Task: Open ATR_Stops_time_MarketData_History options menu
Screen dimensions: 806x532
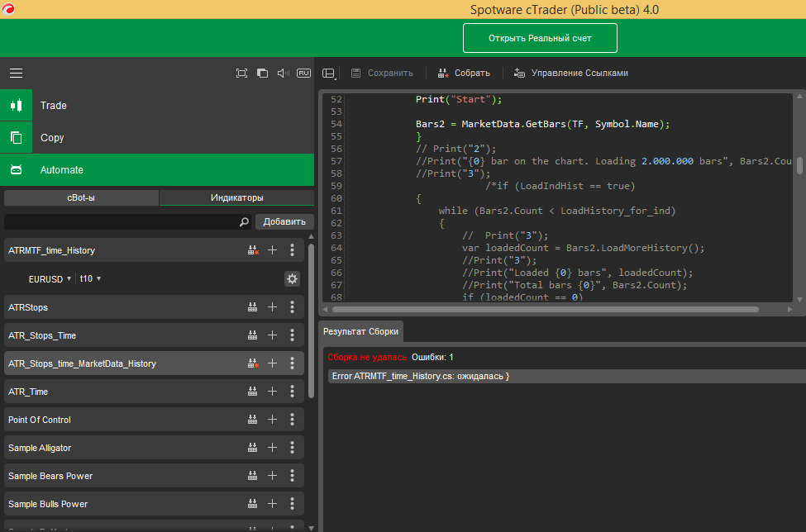Action: [x=292, y=363]
